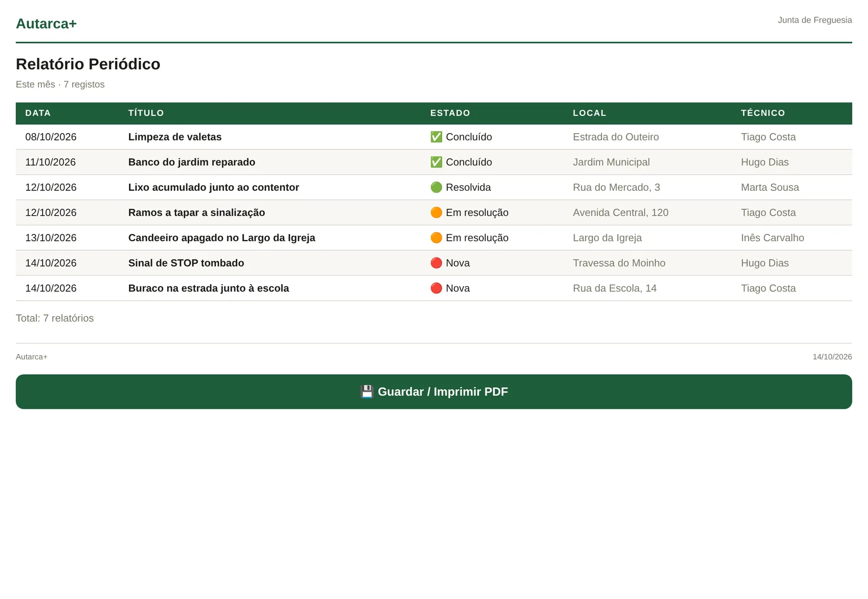Screen dimensions: 868x599
Task: Click 'Nova' status in Buraco na estrada row
Action: coord(458,288)
